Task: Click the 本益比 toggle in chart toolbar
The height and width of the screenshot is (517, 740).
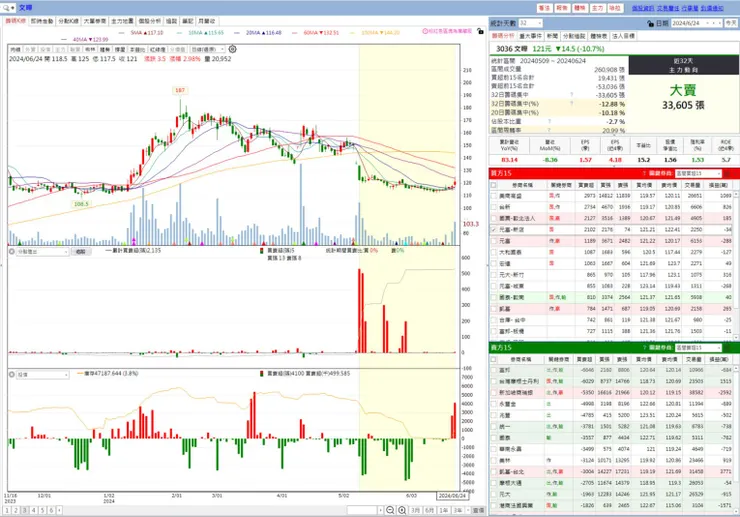Action: [137, 50]
